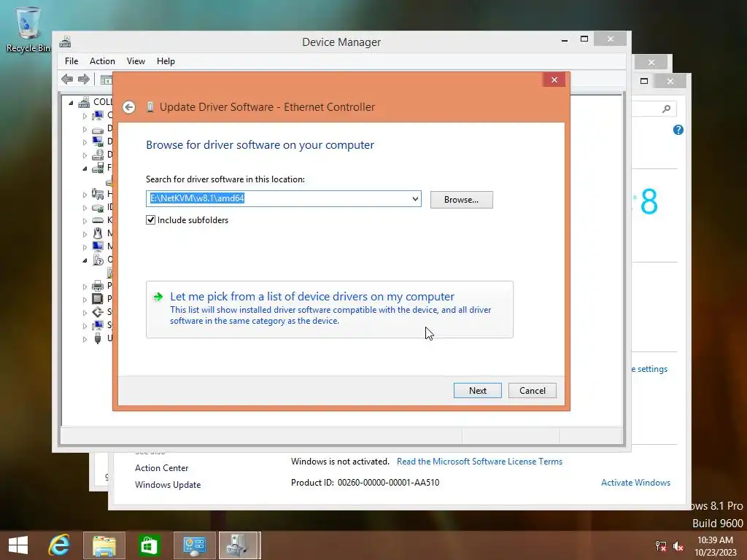
Task: Select the processor chip icon in tree
Action: tap(98, 298)
